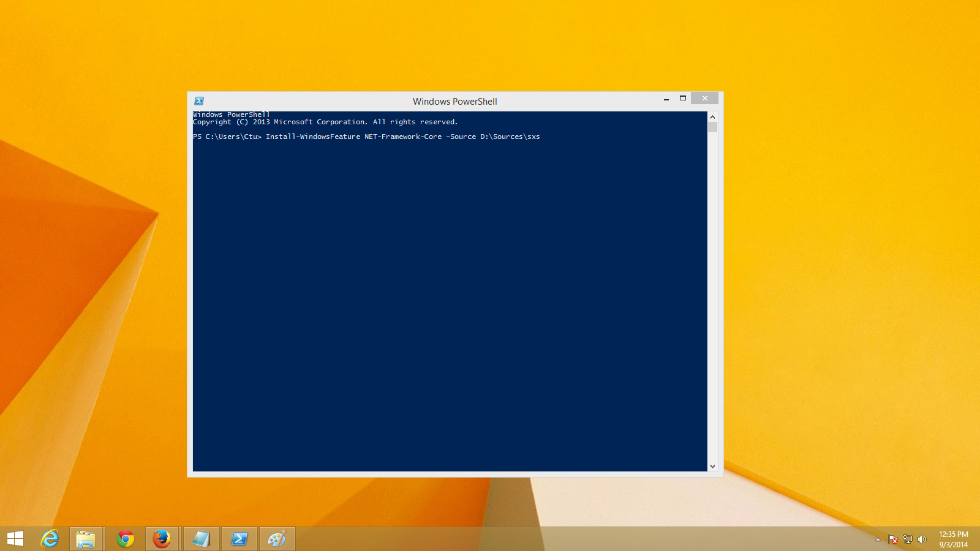Open Notepad from the taskbar
The width and height of the screenshot is (980, 551).
pyautogui.click(x=201, y=539)
